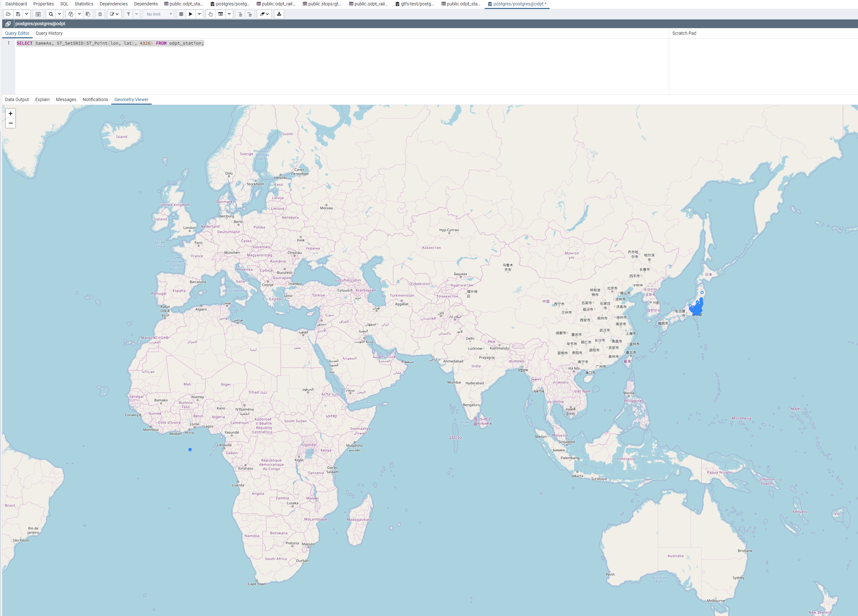Click the Open File folder icon
This screenshot has height=616, width=858.
(8, 14)
